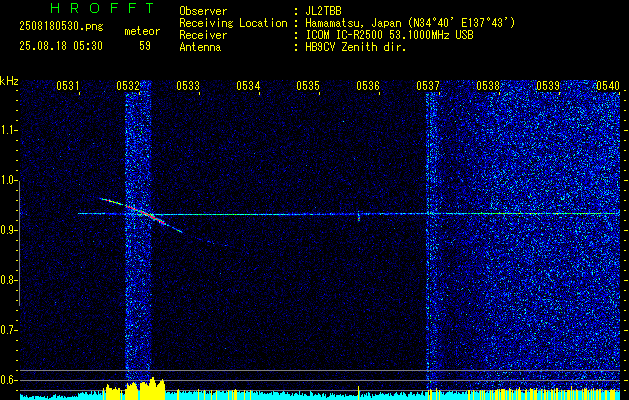Click the meteor label
This screenshot has height=400, width=629.
142,31
